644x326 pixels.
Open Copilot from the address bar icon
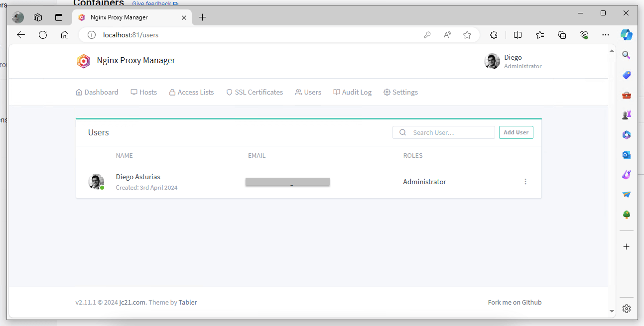point(626,35)
